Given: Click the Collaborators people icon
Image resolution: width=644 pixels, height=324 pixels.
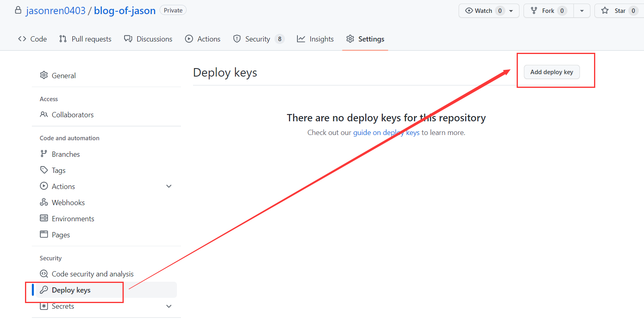Looking at the screenshot, I should tap(44, 114).
